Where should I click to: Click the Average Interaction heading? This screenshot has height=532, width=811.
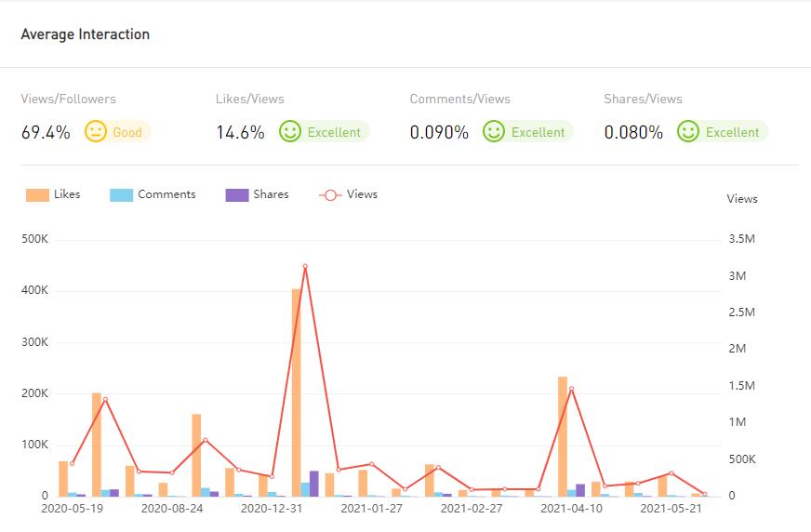85,34
